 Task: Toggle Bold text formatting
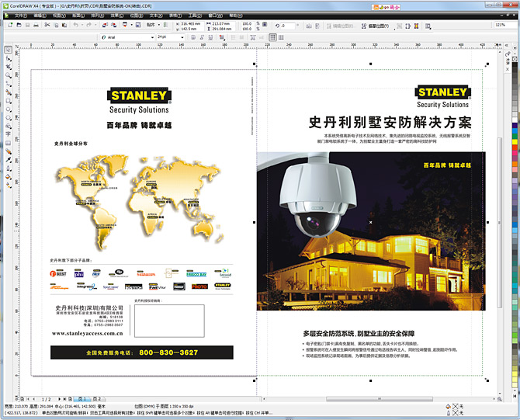point(195,36)
